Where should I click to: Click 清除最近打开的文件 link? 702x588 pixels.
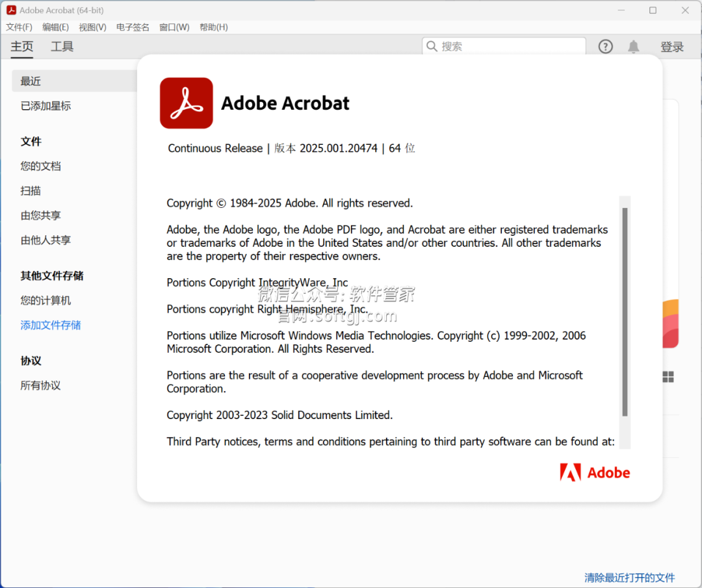tap(629, 577)
